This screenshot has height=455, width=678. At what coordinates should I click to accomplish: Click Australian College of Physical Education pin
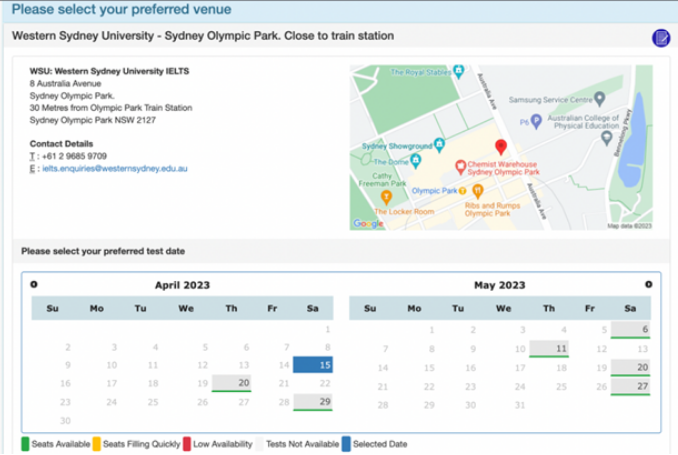(607, 138)
